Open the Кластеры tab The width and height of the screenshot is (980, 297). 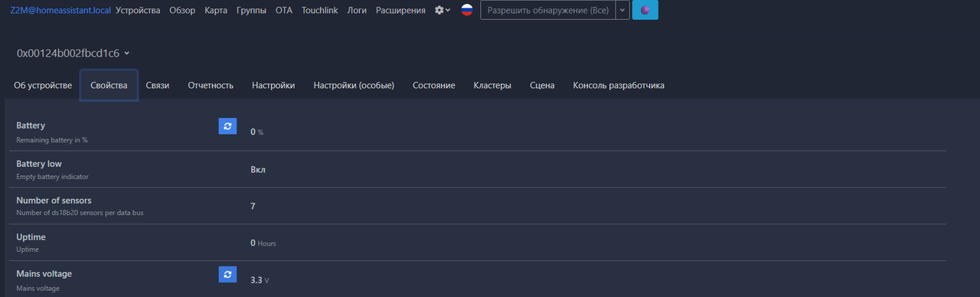coord(492,86)
